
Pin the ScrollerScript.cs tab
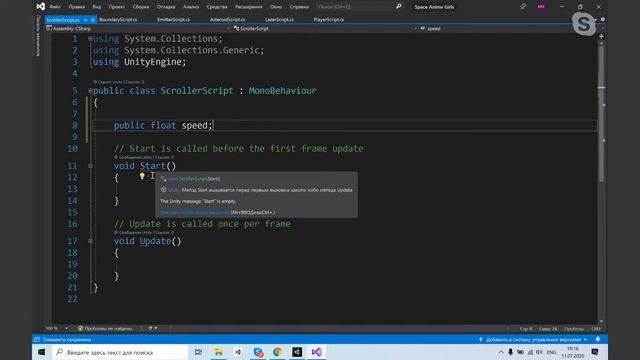click(x=85, y=20)
